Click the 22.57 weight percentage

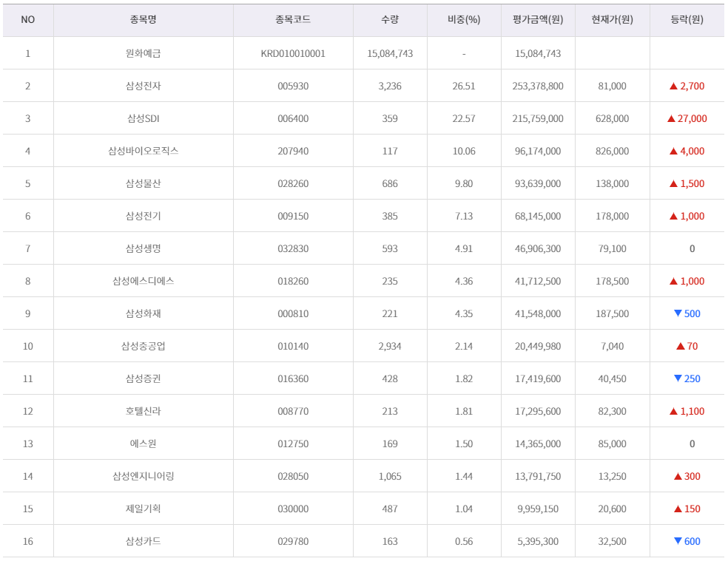[x=464, y=118]
